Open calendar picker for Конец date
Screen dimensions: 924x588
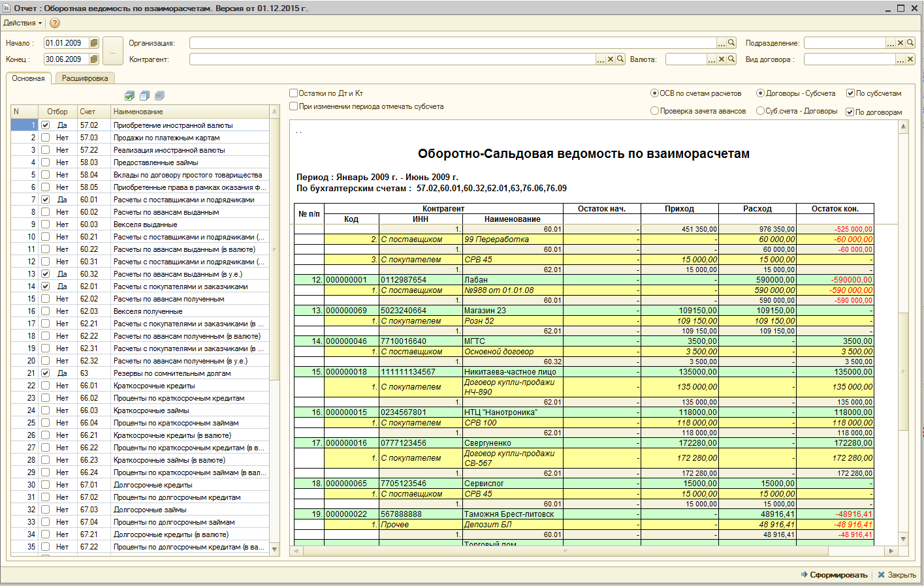(x=94, y=59)
